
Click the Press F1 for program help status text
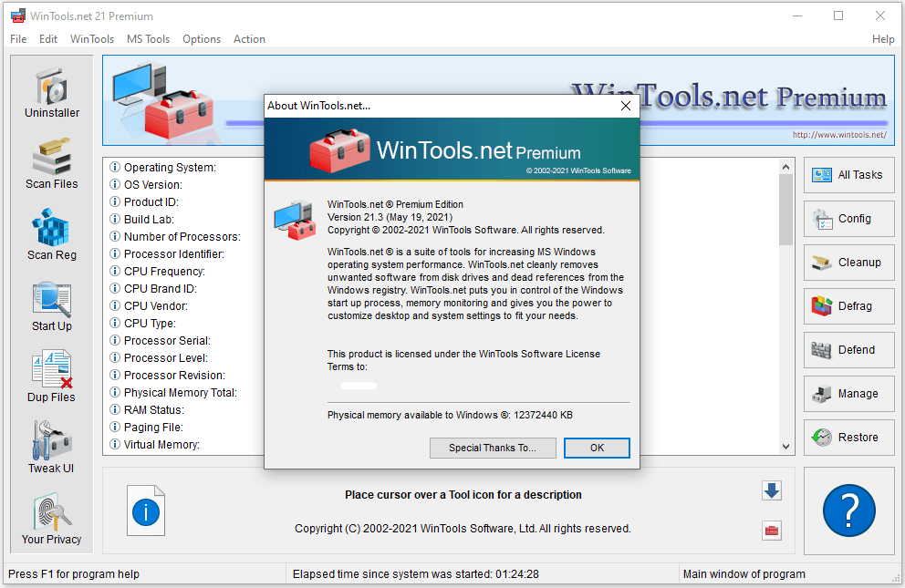(x=74, y=574)
